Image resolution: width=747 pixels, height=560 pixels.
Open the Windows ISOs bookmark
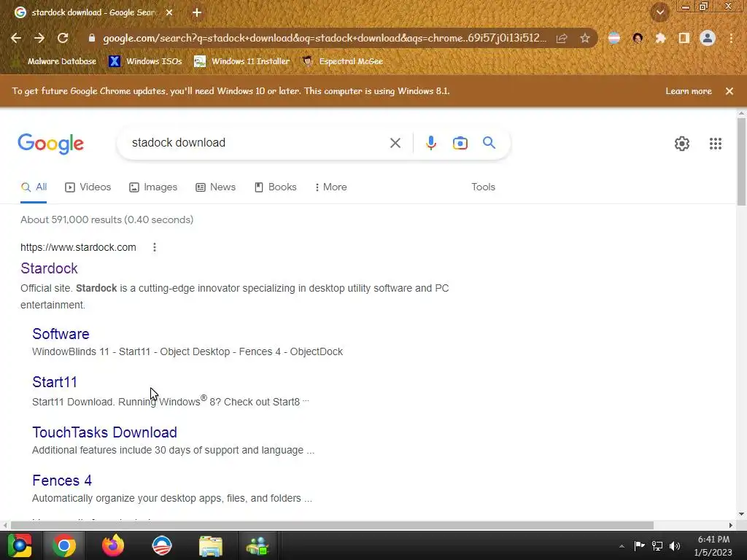pyautogui.click(x=145, y=61)
